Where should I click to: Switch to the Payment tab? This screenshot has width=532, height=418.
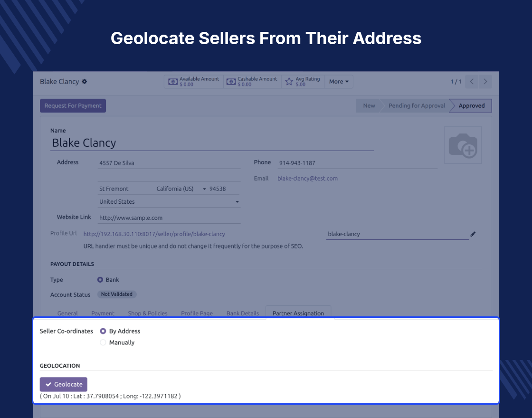tap(103, 313)
